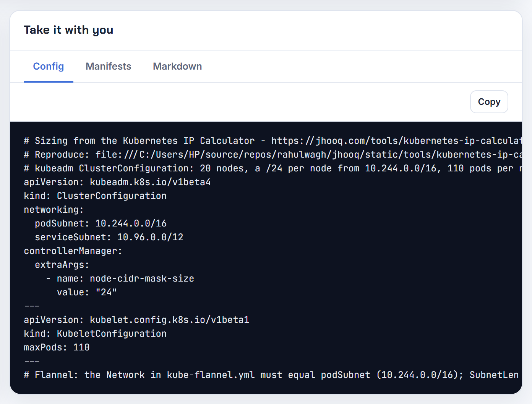
Task: Click the comment starting '# kubeadm ClusterConfiguration'
Action: (x=273, y=168)
